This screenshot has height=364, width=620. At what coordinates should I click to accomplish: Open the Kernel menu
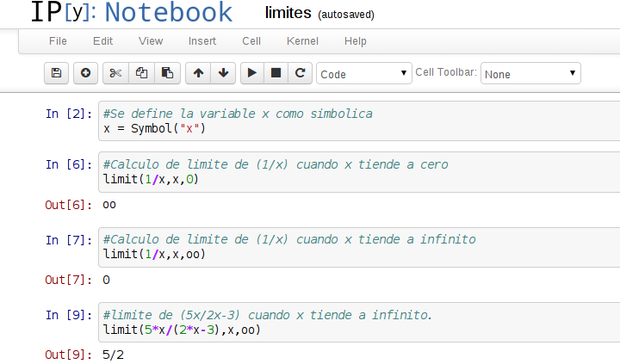point(302,40)
